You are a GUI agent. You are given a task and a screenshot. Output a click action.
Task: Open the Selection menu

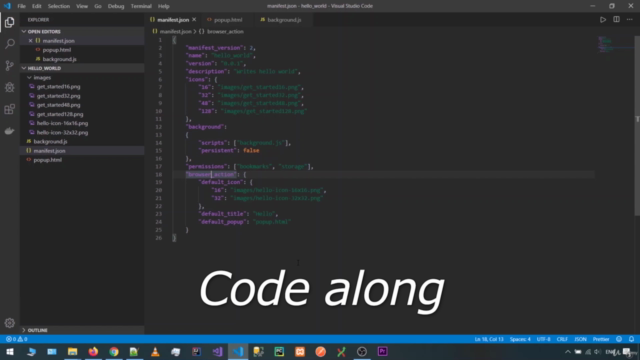click(59, 6)
